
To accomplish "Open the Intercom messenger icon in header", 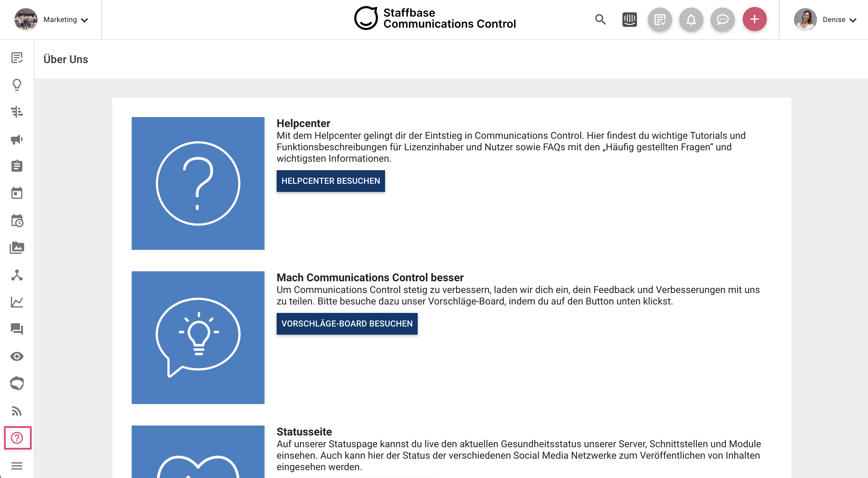I will coord(629,20).
